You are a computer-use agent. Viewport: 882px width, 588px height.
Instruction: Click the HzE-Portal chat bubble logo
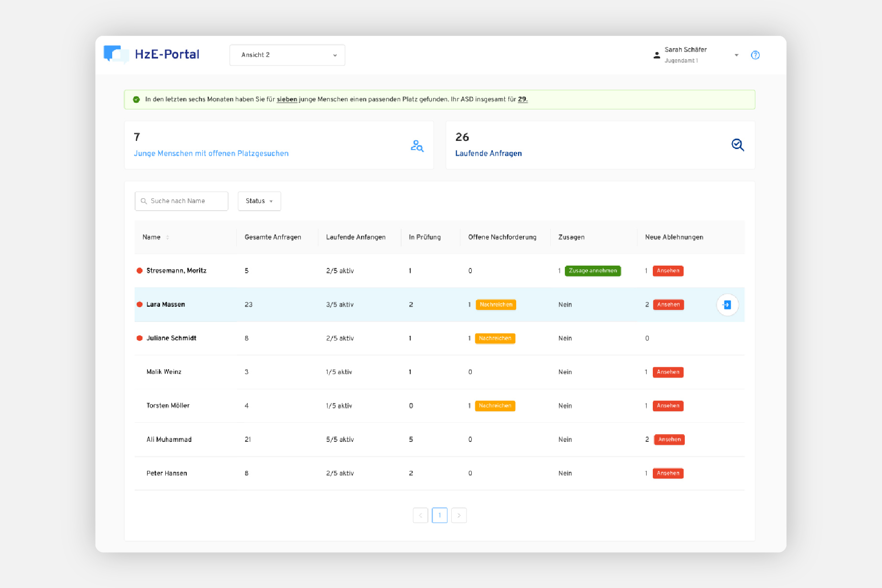pos(116,54)
